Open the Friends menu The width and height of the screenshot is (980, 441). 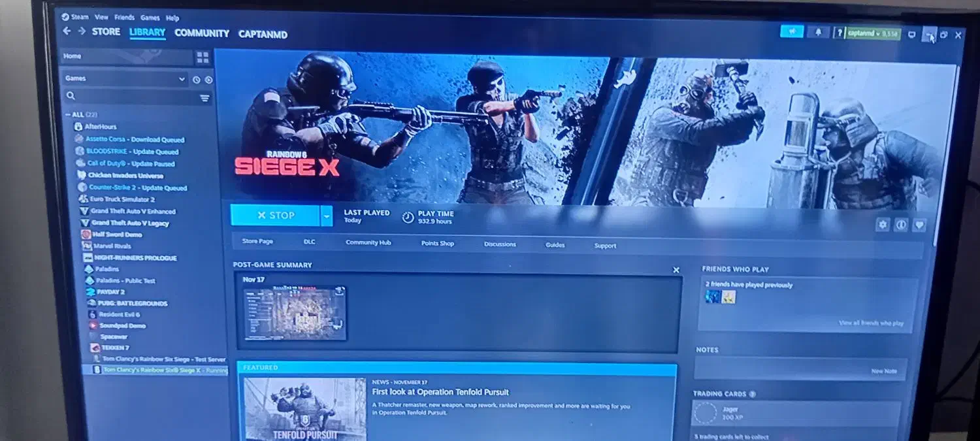point(124,18)
